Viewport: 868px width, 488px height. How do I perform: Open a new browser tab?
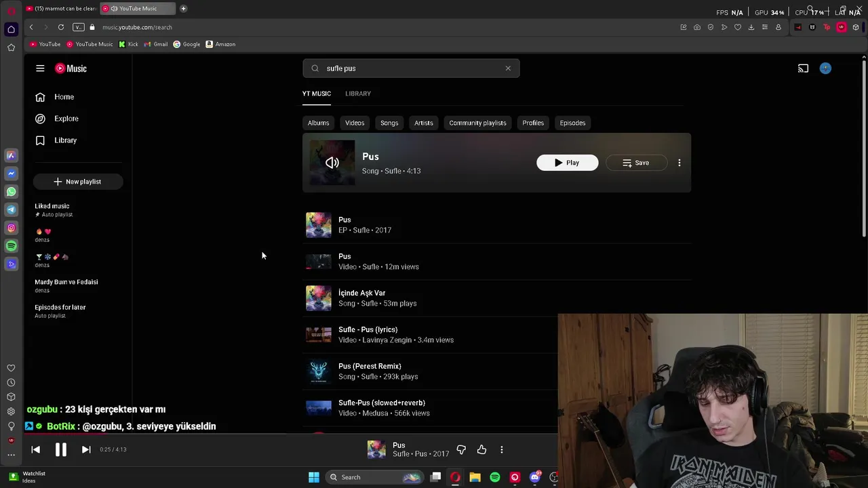pyautogui.click(x=183, y=9)
